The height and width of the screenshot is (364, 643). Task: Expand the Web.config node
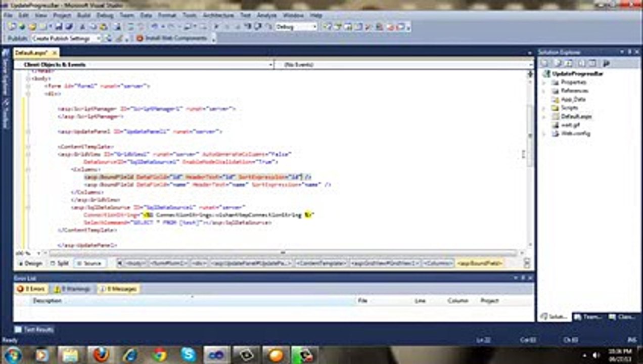point(544,134)
